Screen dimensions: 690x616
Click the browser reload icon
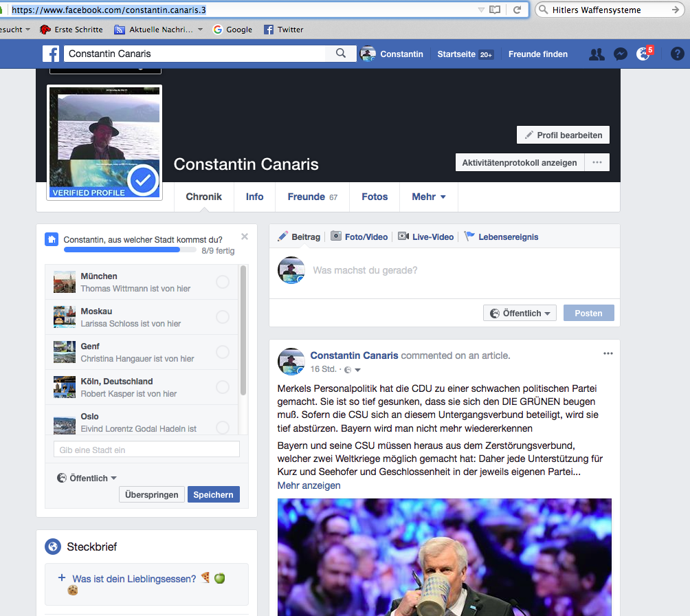[517, 10]
